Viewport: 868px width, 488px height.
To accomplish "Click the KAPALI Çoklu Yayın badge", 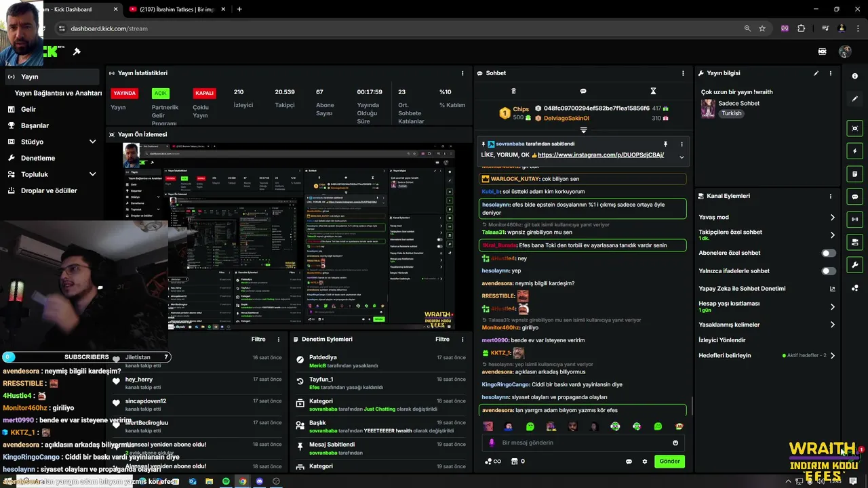I will [204, 93].
